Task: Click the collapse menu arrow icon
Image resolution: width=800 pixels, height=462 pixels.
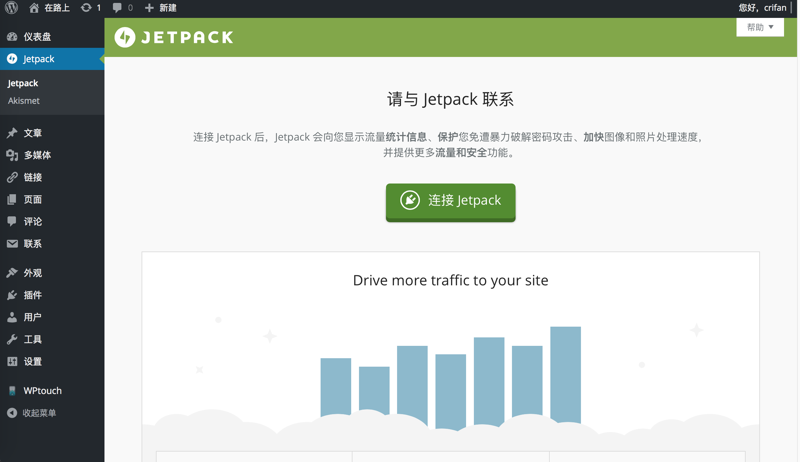Action: [x=12, y=413]
